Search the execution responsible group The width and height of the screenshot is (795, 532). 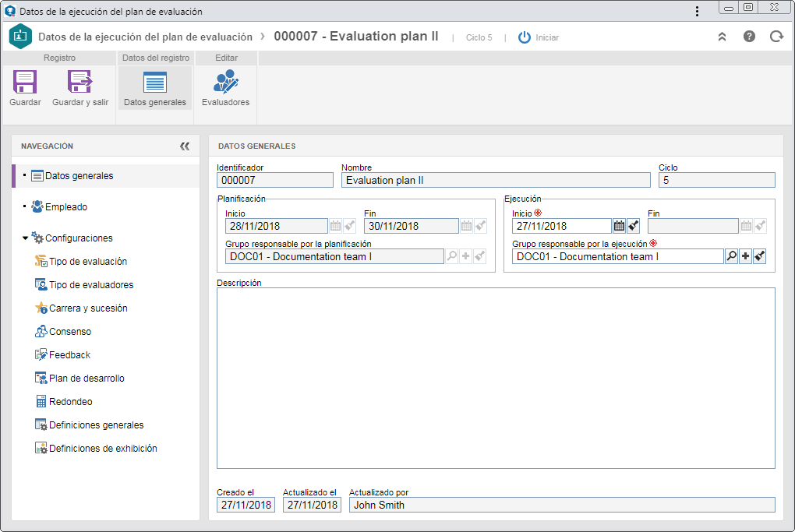731,256
